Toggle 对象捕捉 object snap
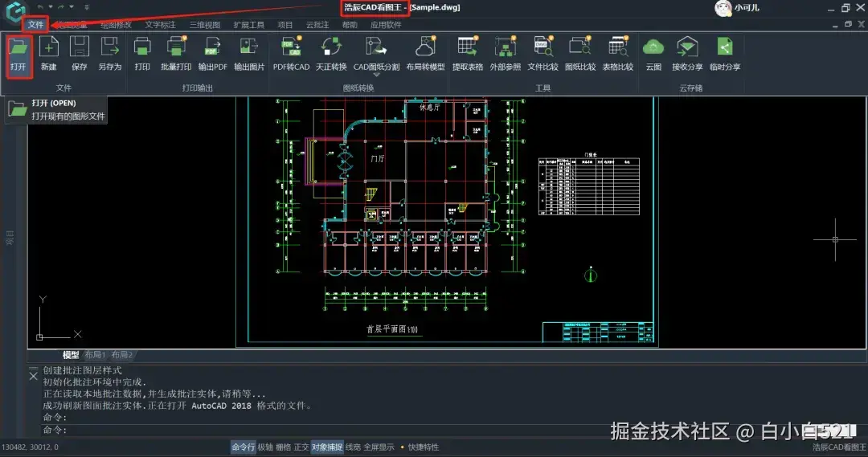 tap(326, 447)
